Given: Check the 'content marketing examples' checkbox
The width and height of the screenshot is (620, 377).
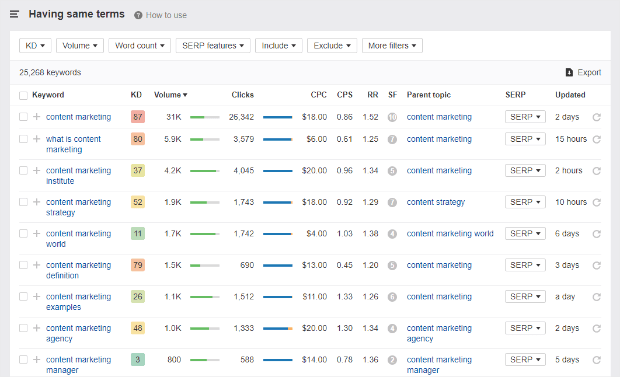Looking at the screenshot, I should (x=23, y=296).
